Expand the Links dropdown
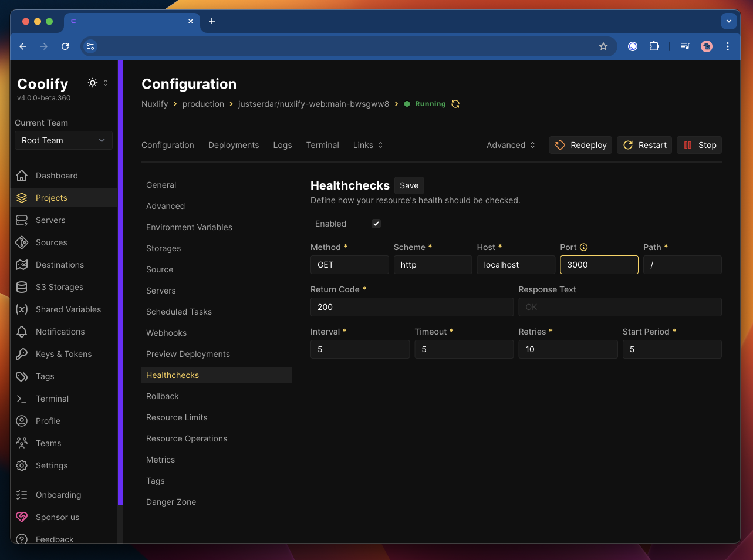Viewport: 753px width, 560px height. (x=368, y=145)
